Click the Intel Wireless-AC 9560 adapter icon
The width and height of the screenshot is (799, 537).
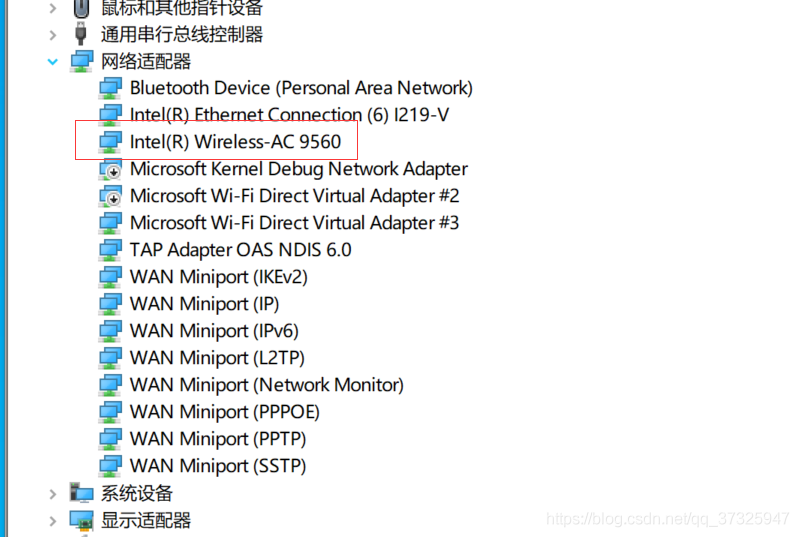point(111,142)
